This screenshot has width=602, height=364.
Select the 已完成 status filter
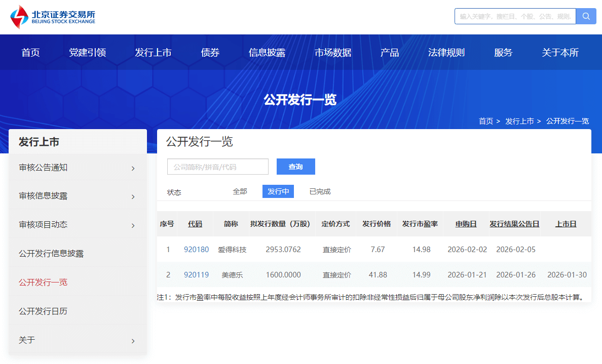(320, 191)
